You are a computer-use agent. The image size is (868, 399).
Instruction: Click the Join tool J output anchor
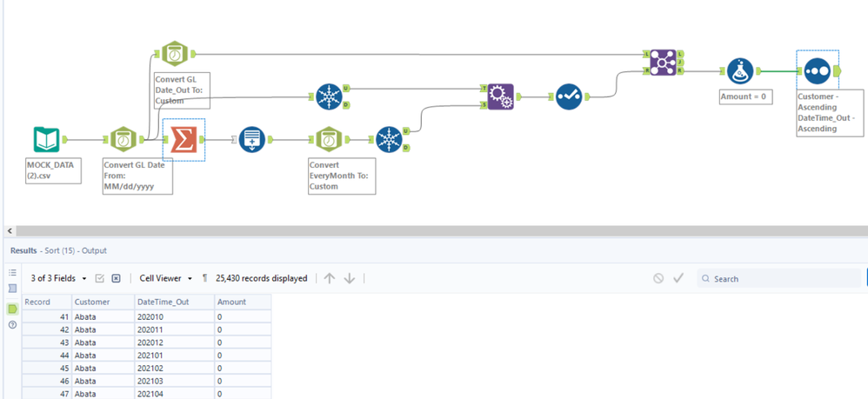click(x=680, y=63)
